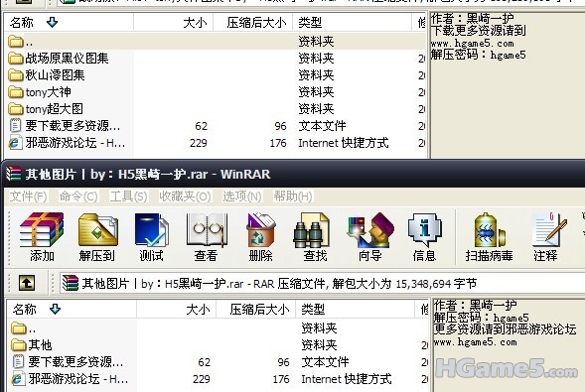Click type cell 'Internet 快捷方式' in back window

tap(344, 143)
